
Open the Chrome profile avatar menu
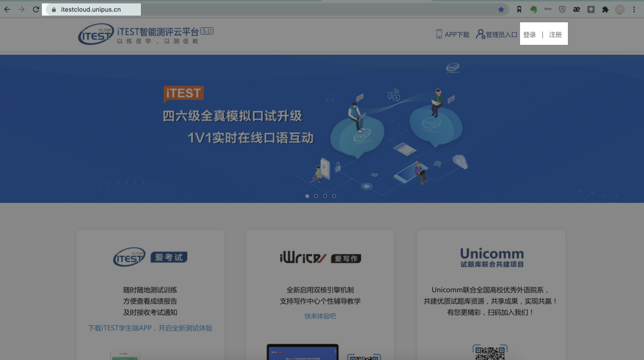[620, 10]
